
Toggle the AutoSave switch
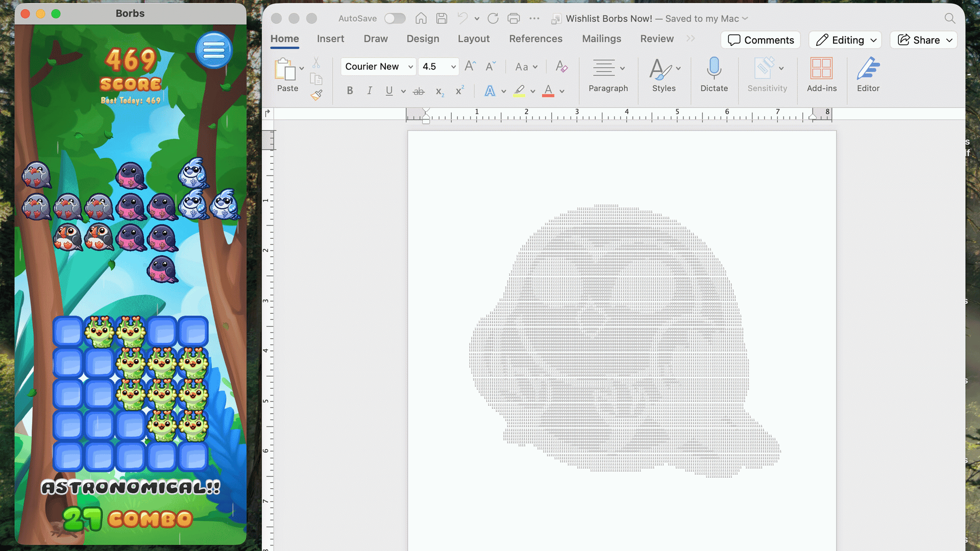pyautogui.click(x=395, y=18)
